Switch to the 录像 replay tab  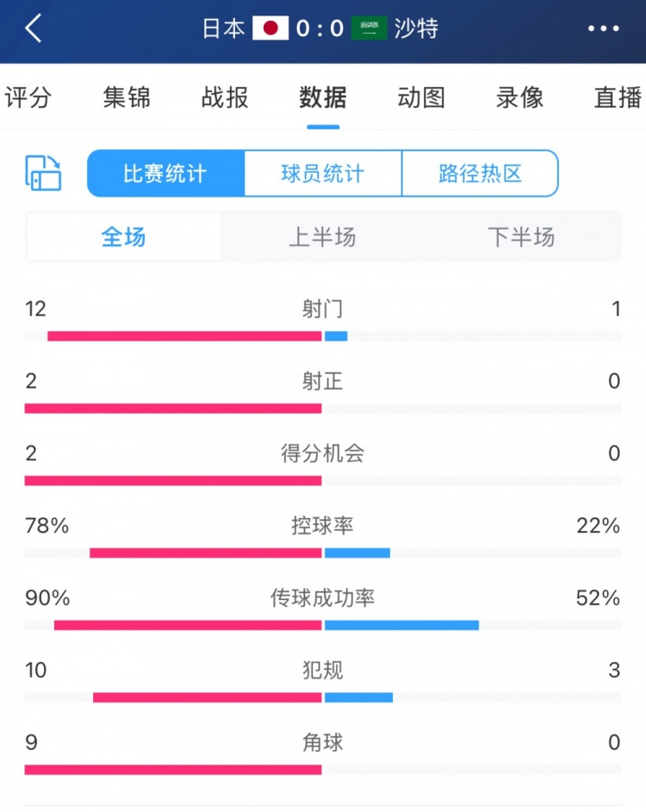point(519,98)
